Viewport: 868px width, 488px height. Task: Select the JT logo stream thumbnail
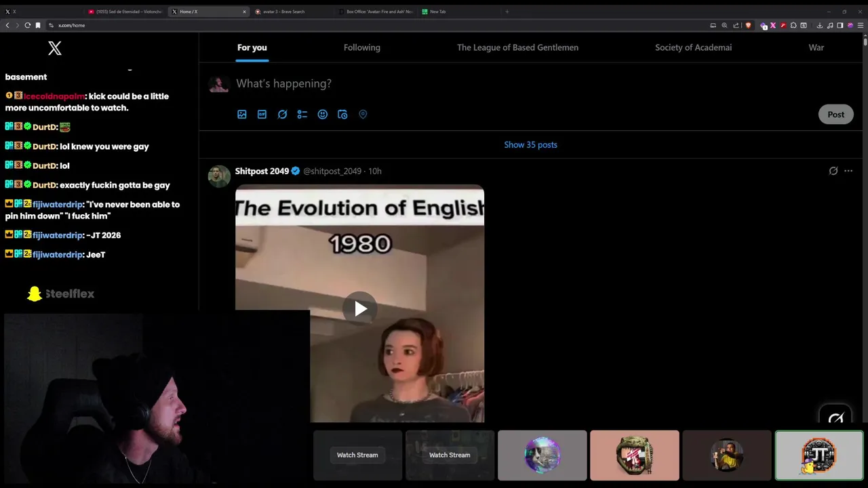point(819,455)
